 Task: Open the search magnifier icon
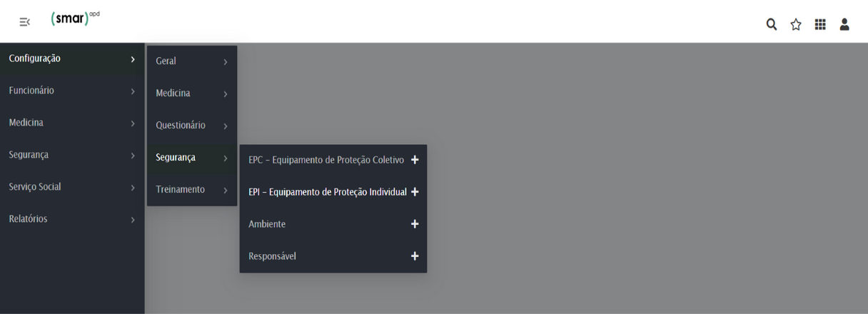coord(772,24)
